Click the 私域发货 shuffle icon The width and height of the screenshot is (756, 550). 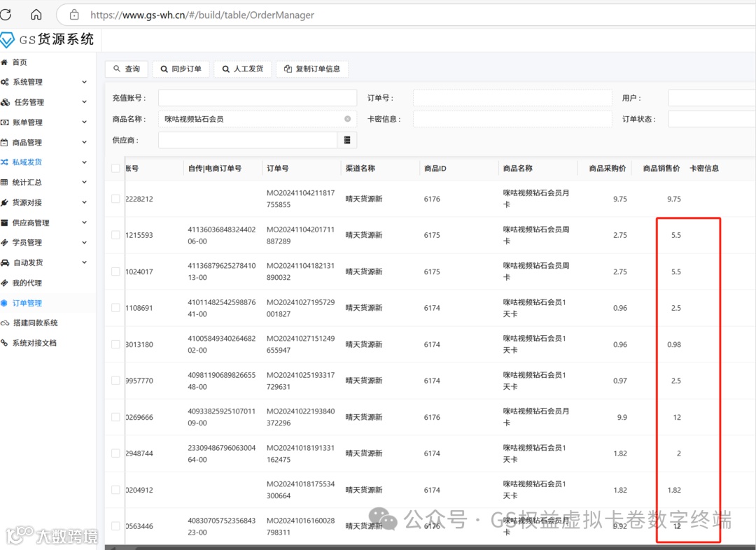click(4, 162)
